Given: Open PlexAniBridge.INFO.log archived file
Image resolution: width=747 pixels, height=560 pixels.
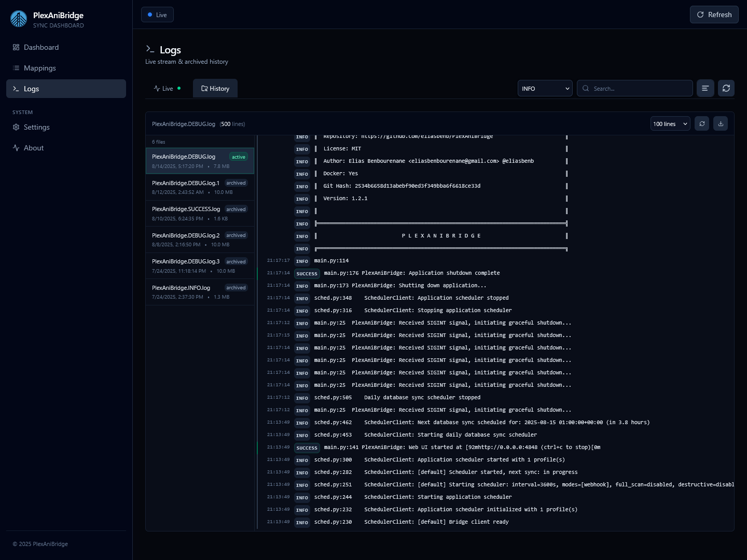Looking at the screenshot, I should pos(200,292).
